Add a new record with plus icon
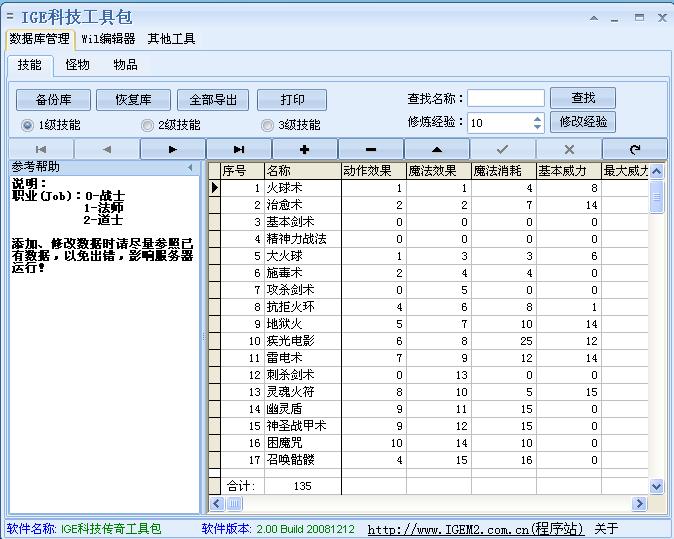Image resolution: width=674 pixels, height=539 pixels. click(304, 149)
